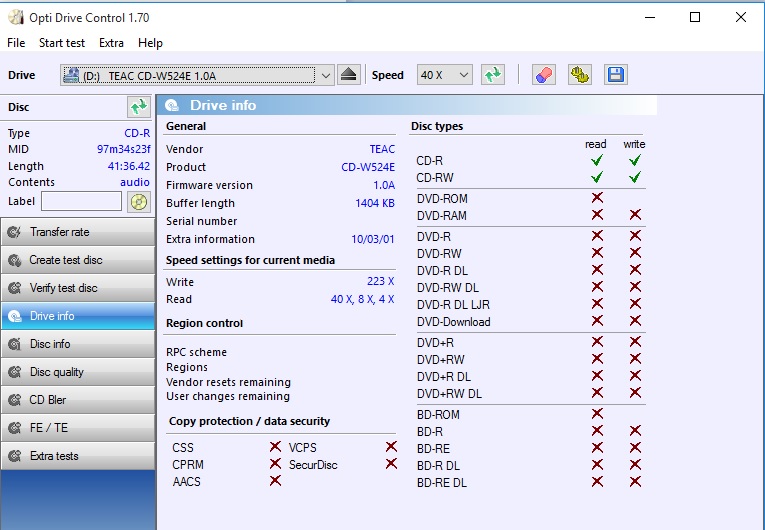Click the Product value CD-W524E
Screen dimensions: 765x530
pyautogui.click(x=368, y=167)
